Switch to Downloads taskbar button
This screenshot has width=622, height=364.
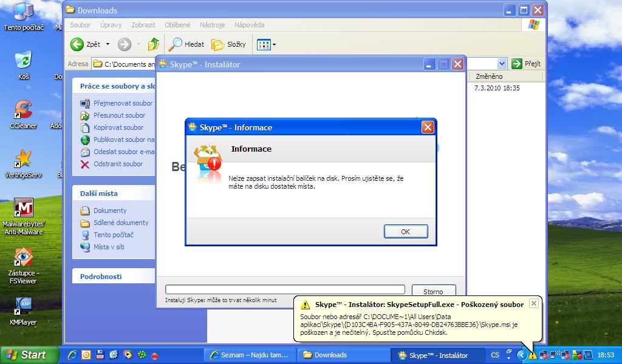click(x=344, y=355)
